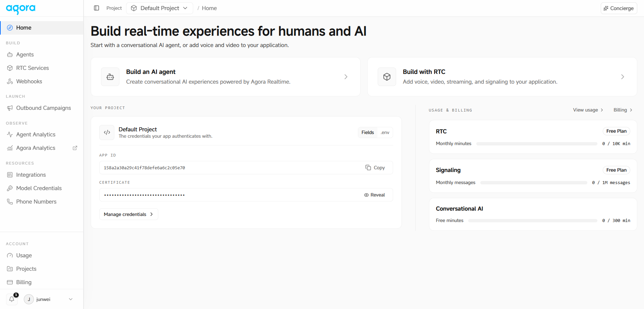This screenshot has height=309, width=644.
Task: Open Agents in the sidebar
Action: (42, 55)
